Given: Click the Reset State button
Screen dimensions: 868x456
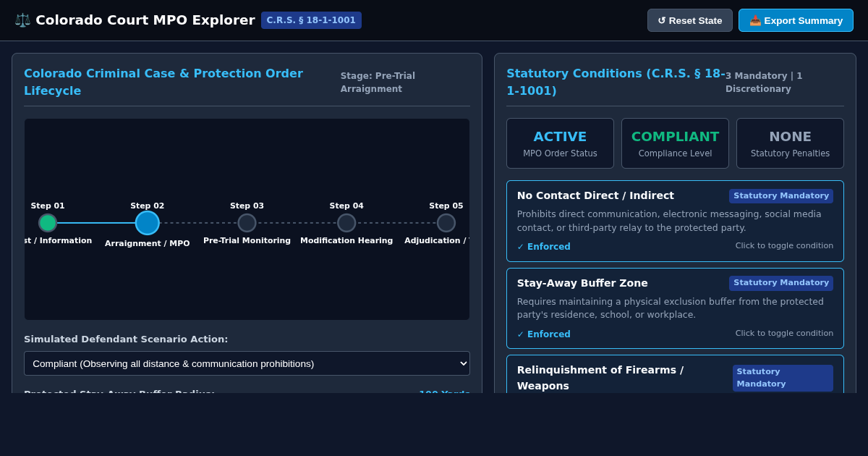Looking at the screenshot, I should (689, 20).
